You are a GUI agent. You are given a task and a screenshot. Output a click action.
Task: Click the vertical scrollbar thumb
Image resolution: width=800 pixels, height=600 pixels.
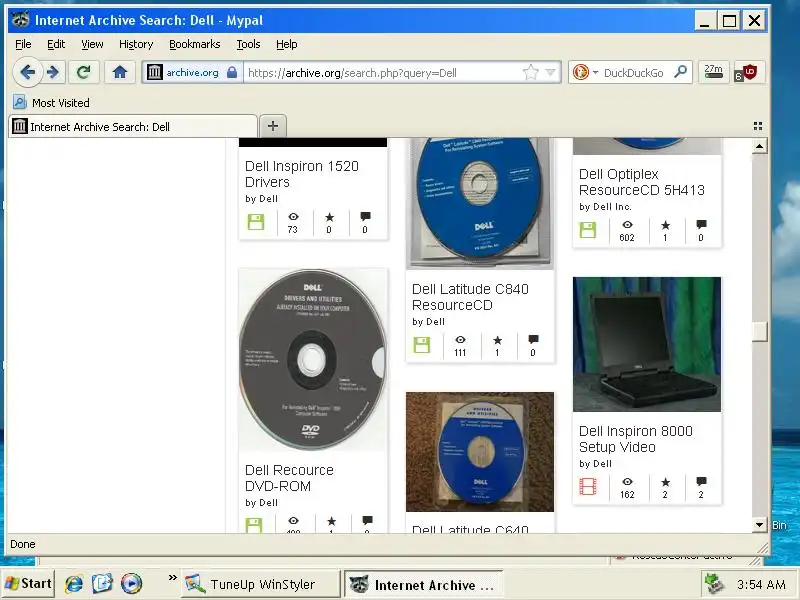click(x=759, y=331)
